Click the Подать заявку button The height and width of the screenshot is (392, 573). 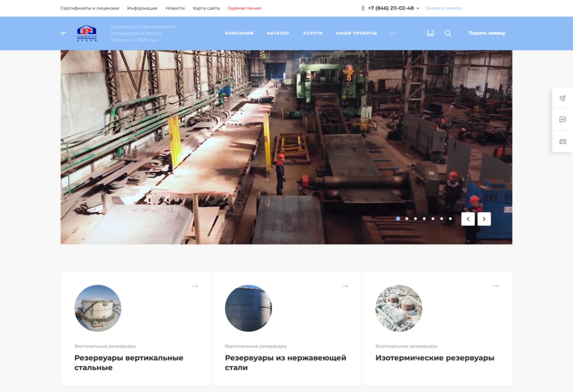pos(486,33)
